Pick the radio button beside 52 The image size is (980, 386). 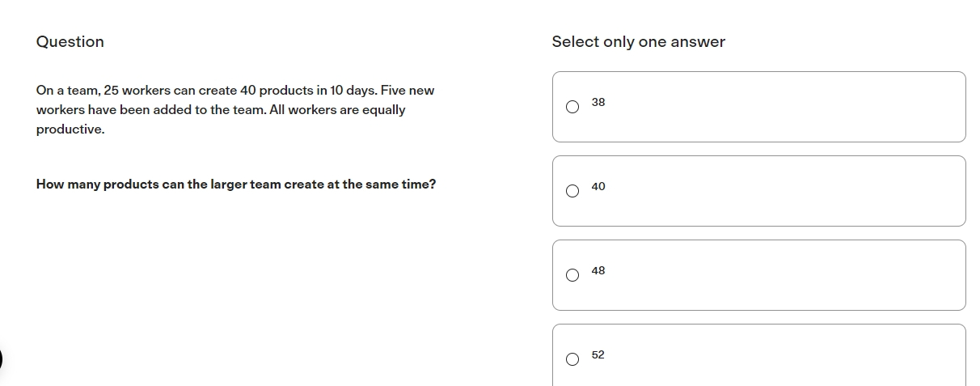[572, 359]
